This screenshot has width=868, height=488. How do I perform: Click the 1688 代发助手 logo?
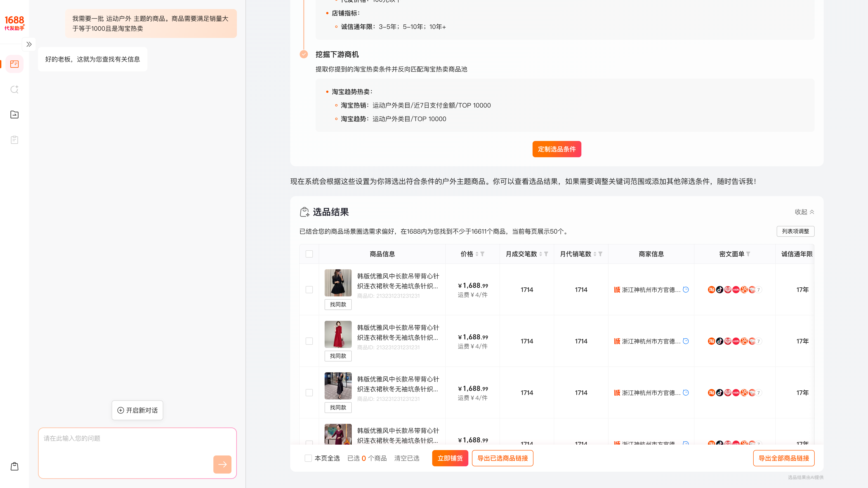[14, 23]
